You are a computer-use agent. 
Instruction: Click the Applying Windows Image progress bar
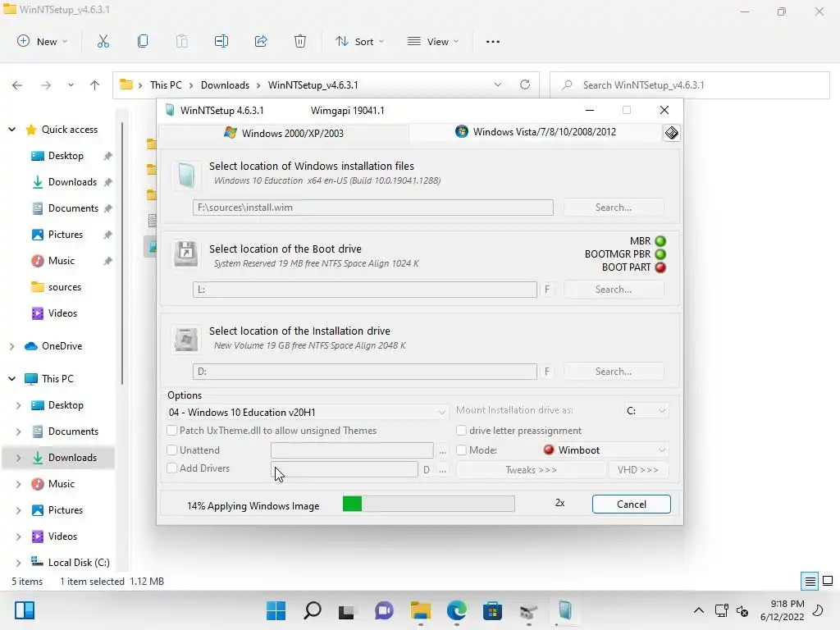[x=428, y=504]
